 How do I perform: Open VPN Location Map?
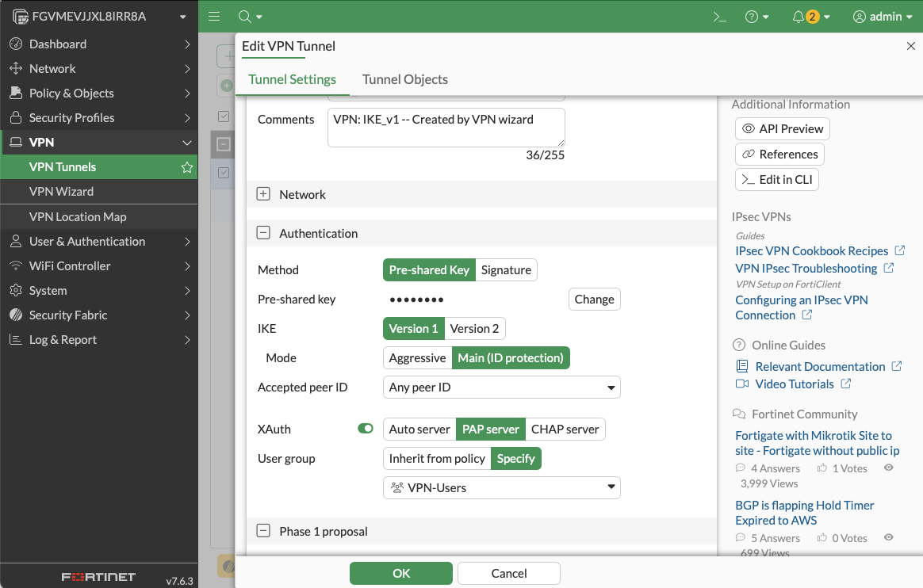[99, 217]
